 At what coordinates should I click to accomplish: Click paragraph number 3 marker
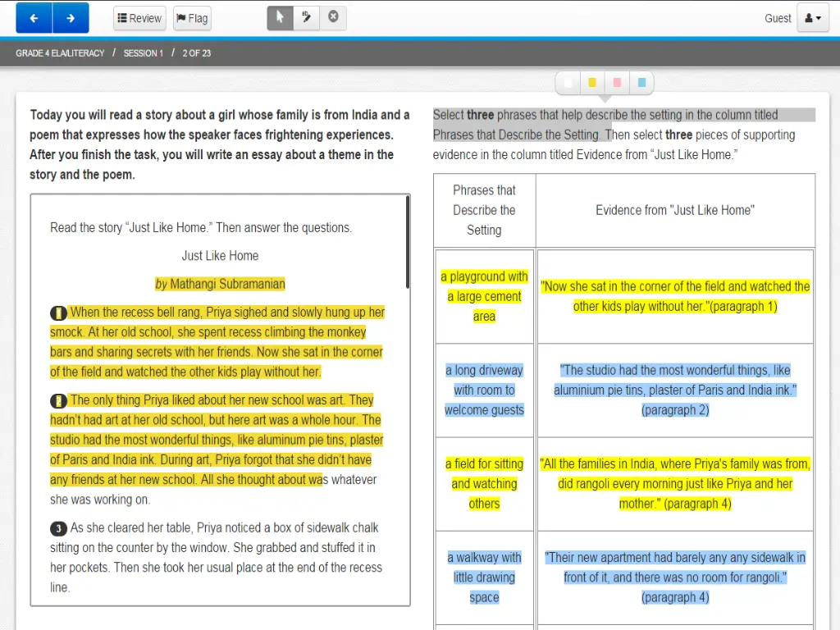coord(58,528)
